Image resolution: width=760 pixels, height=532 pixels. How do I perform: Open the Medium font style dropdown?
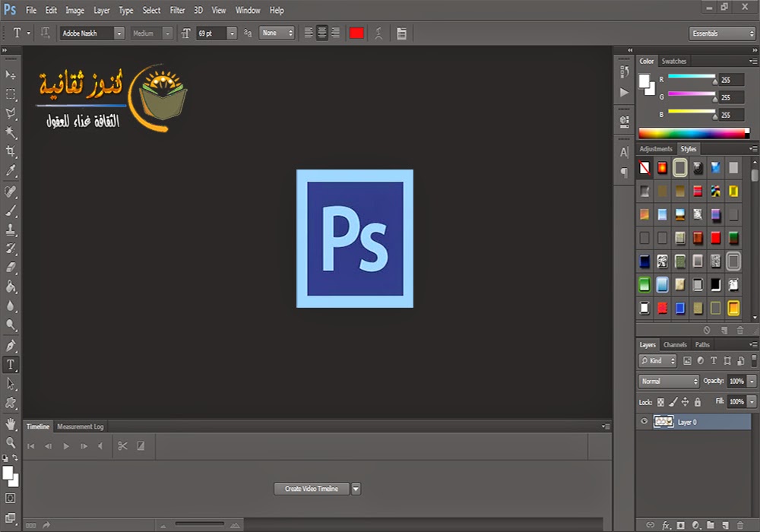pyautogui.click(x=167, y=33)
